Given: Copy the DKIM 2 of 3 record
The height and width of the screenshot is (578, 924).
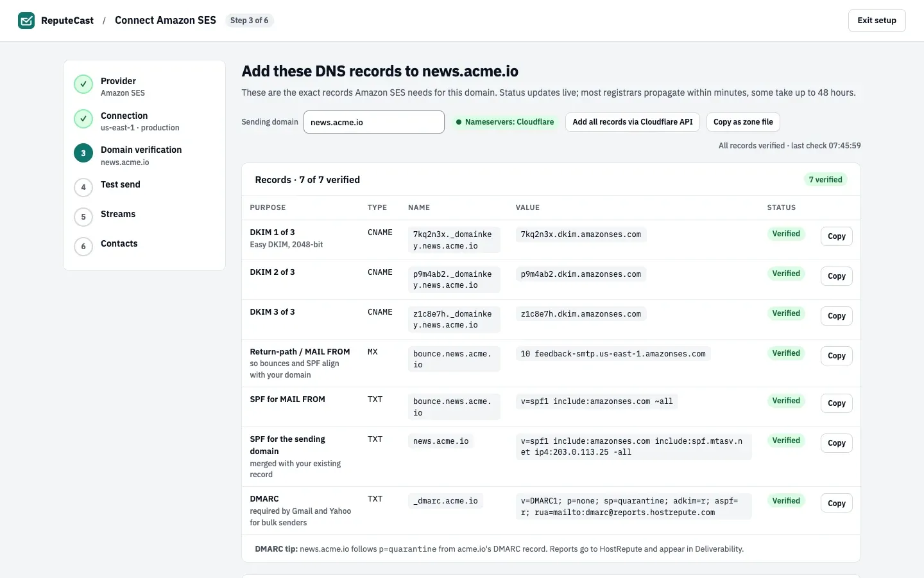Looking at the screenshot, I should point(837,276).
